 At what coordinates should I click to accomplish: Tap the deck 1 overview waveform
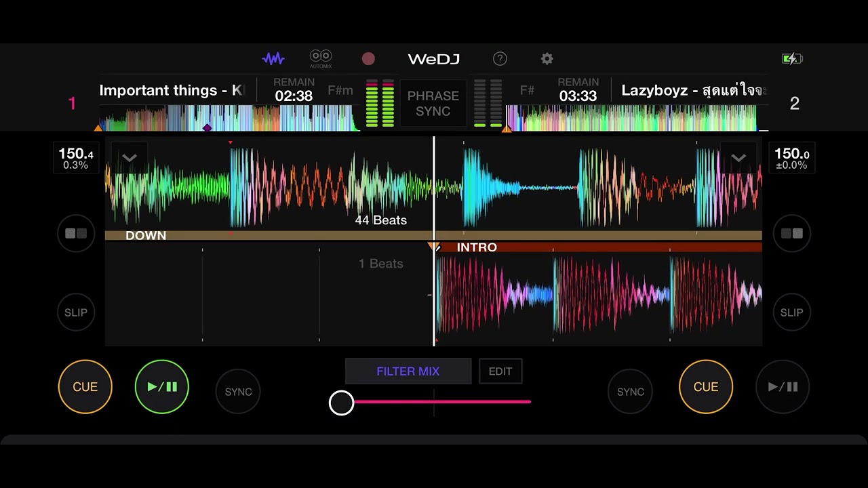click(x=229, y=118)
